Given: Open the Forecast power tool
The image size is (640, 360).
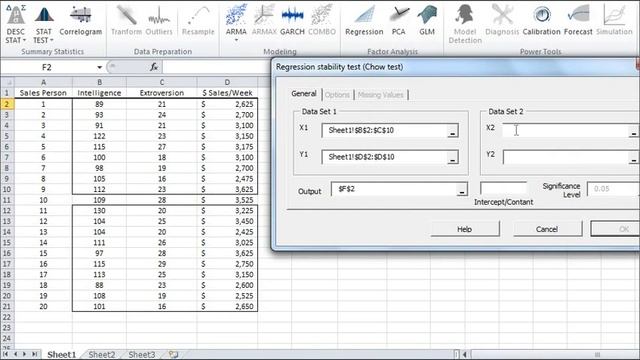Looking at the screenshot, I should click(578, 20).
